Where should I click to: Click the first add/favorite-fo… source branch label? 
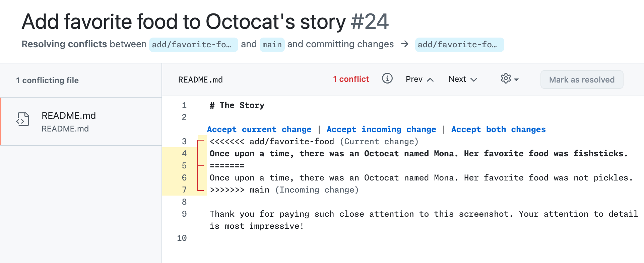click(193, 45)
